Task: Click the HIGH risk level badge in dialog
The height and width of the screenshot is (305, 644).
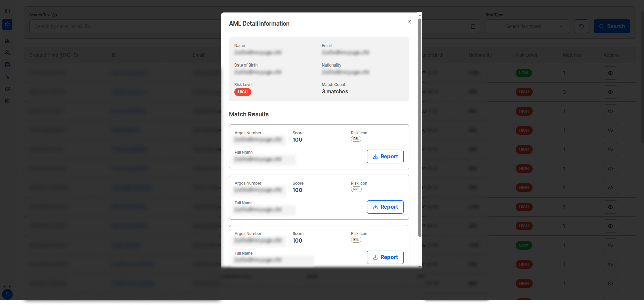Action: 243,92
